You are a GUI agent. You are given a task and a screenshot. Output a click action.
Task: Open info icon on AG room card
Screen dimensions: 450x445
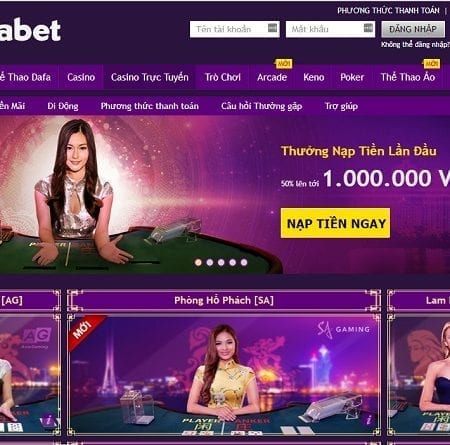pyautogui.click(x=49, y=420)
